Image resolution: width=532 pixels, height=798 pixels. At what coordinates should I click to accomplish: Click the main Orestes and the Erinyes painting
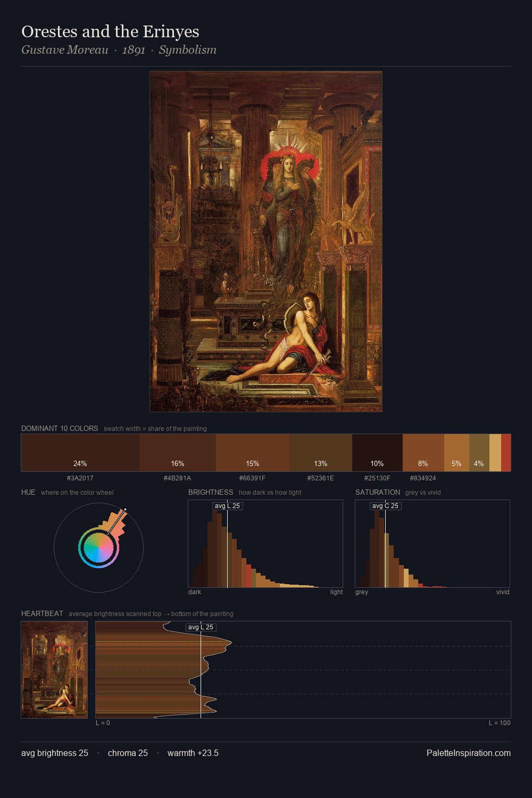pyautogui.click(x=266, y=242)
